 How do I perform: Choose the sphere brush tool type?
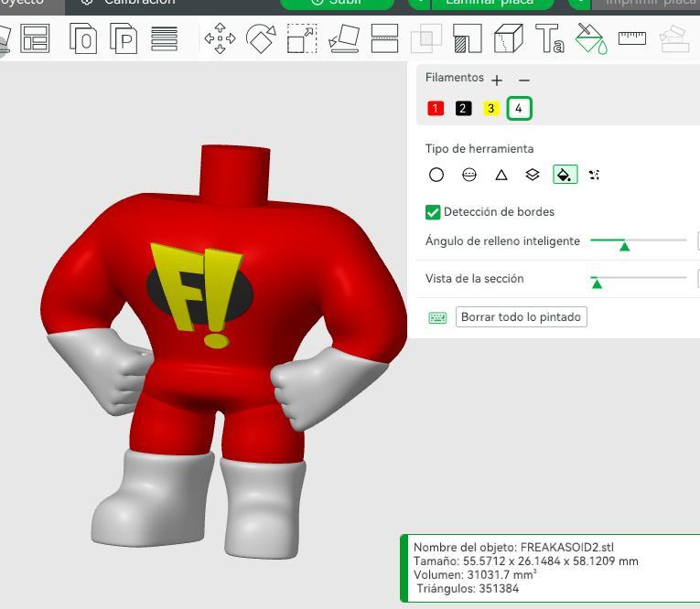pos(469,175)
